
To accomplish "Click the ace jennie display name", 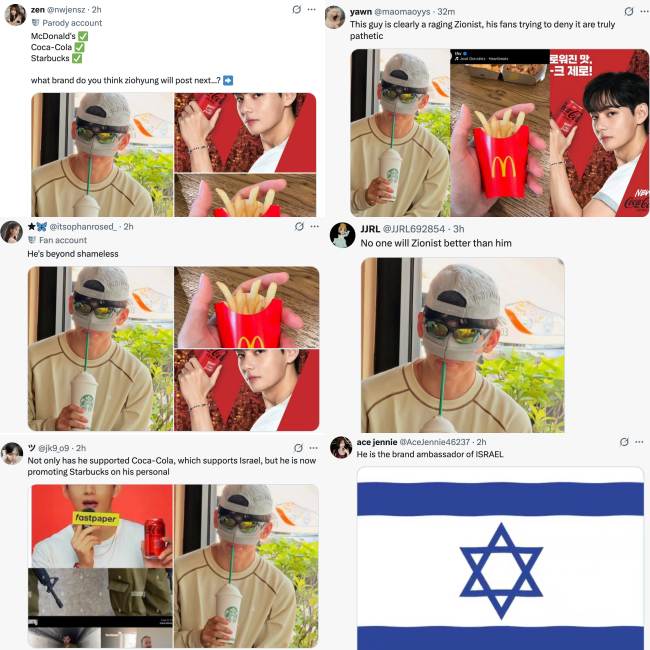I will [x=376, y=442].
